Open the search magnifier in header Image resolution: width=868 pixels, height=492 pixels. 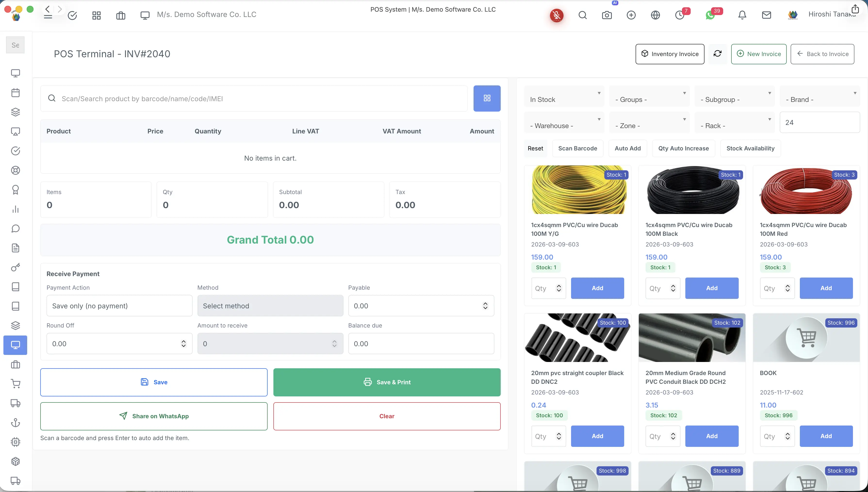coord(582,15)
